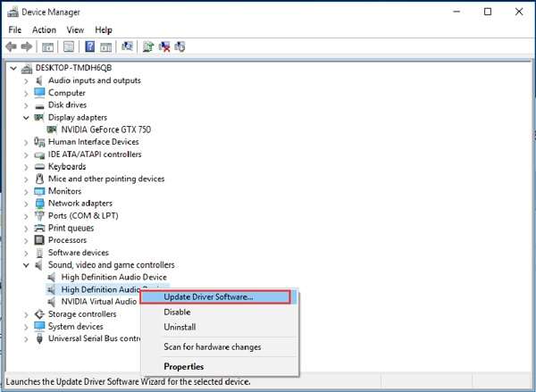Open Properties from the context menu
Viewport: 536px width, 392px height.
point(220,367)
